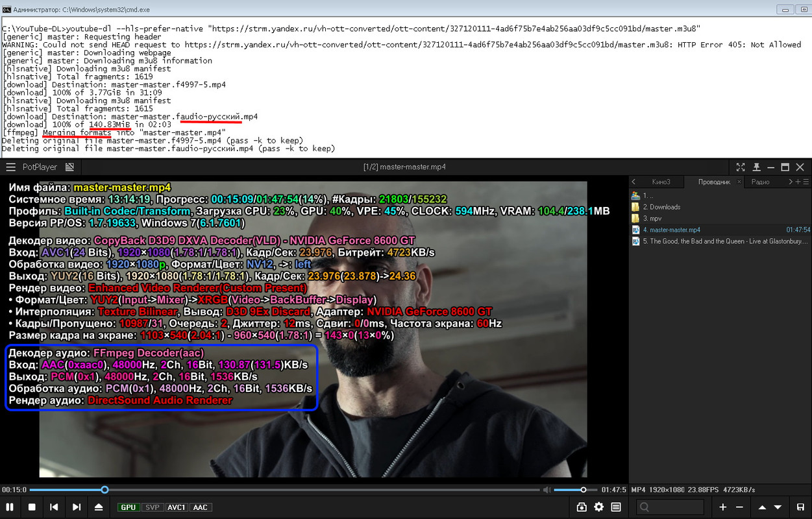This screenshot has height=519, width=812.
Task: Adjust the volume slider
Action: (x=574, y=490)
